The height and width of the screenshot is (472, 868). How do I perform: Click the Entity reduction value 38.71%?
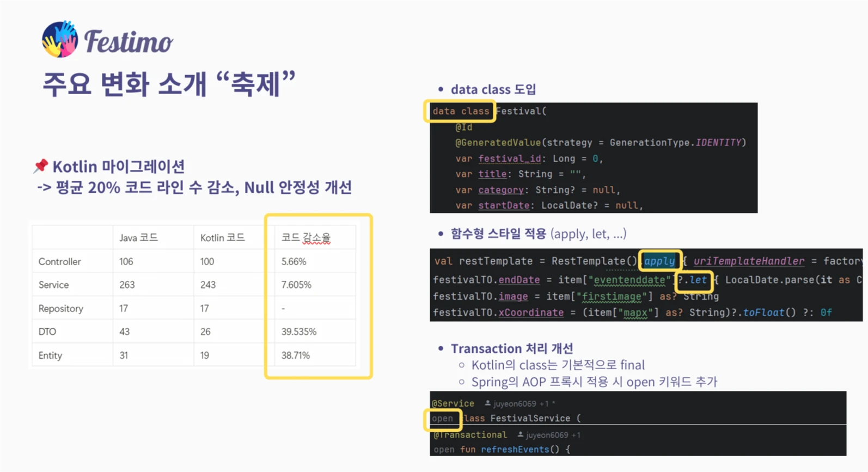click(295, 355)
